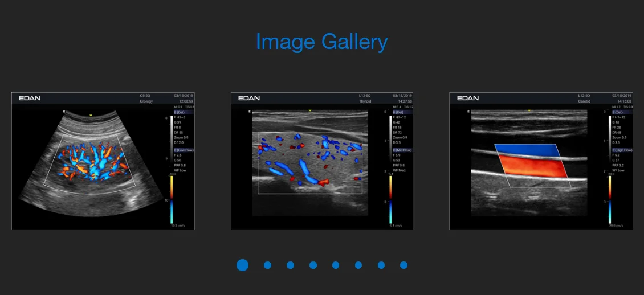Enlarge the Carotid ultrasound image
Viewport: 644px width, 295px height.
point(541,161)
